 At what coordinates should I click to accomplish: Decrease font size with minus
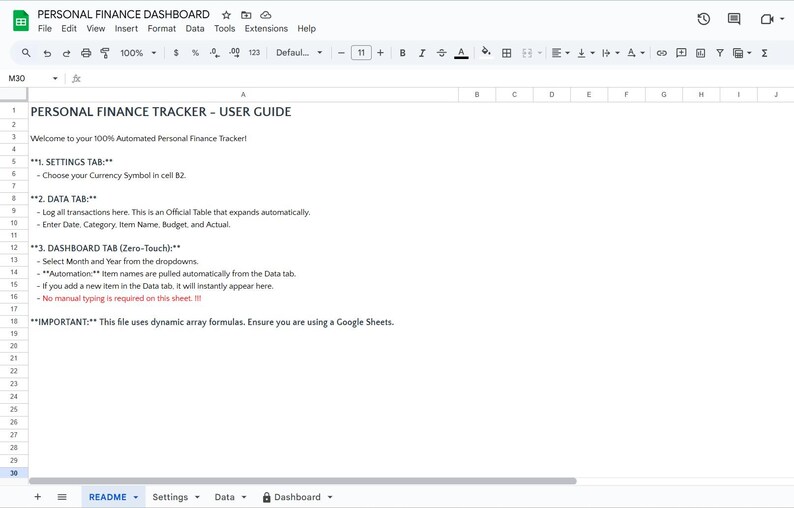click(x=341, y=53)
